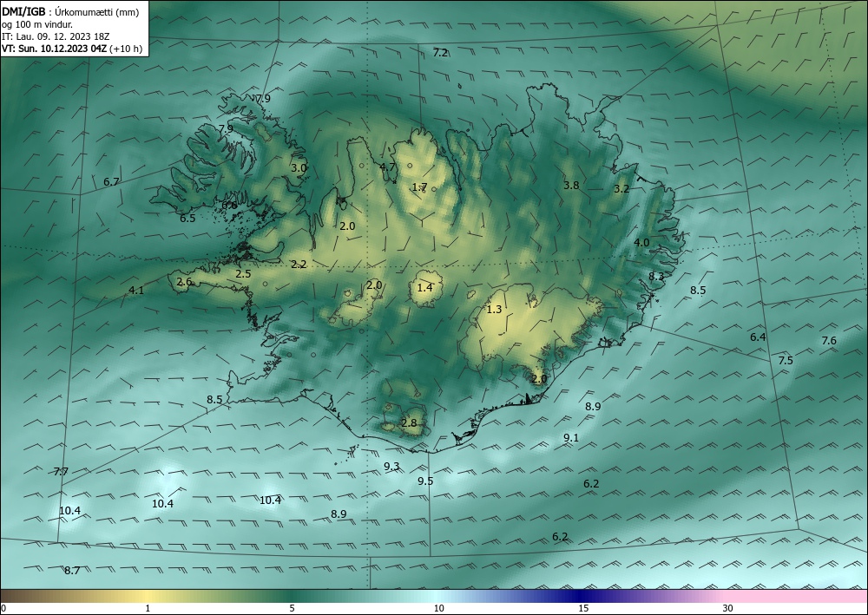
Task: Click the 6.5 value on the map
Action: pyautogui.click(x=187, y=218)
